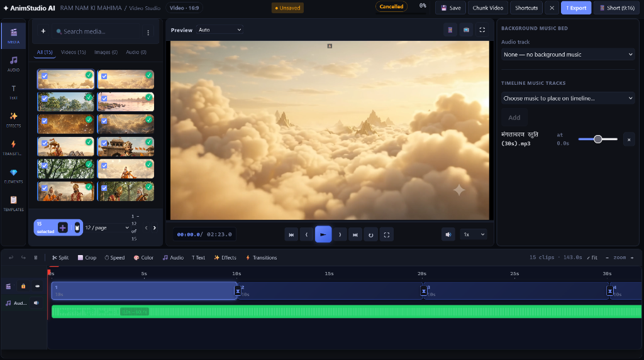The width and height of the screenshot is (644, 360).
Task: Lock the video track
Action: click(23, 286)
